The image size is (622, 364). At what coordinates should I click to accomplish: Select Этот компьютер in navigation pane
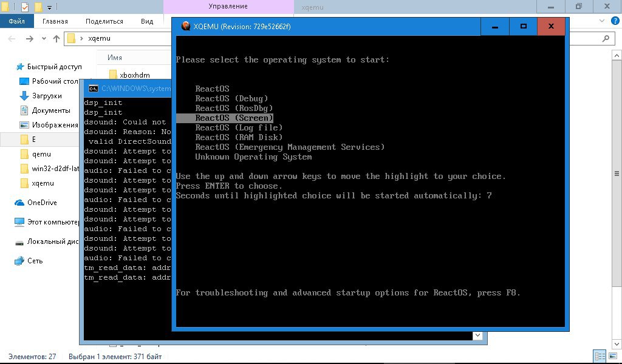[47, 222]
